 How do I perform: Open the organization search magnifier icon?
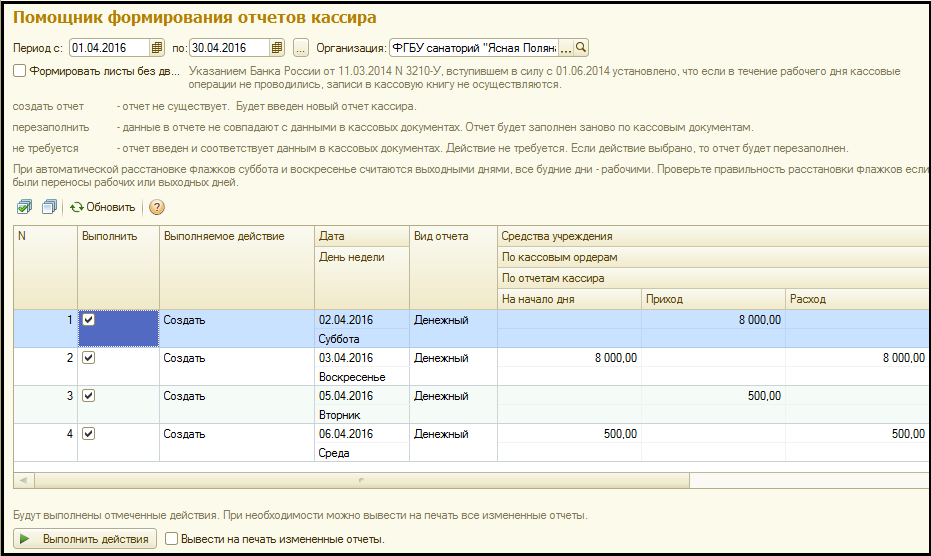pyautogui.click(x=581, y=47)
